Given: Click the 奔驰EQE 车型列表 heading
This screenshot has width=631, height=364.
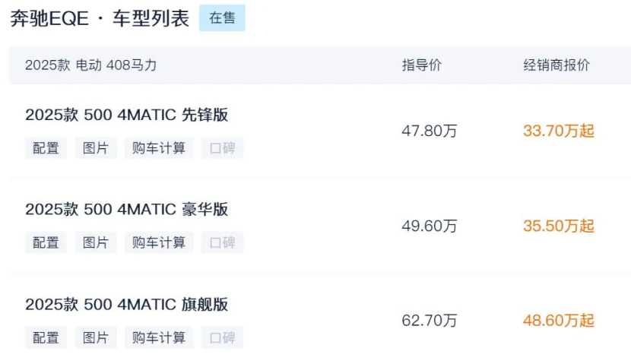Looking at the screenshot, I should click(100, 19).
